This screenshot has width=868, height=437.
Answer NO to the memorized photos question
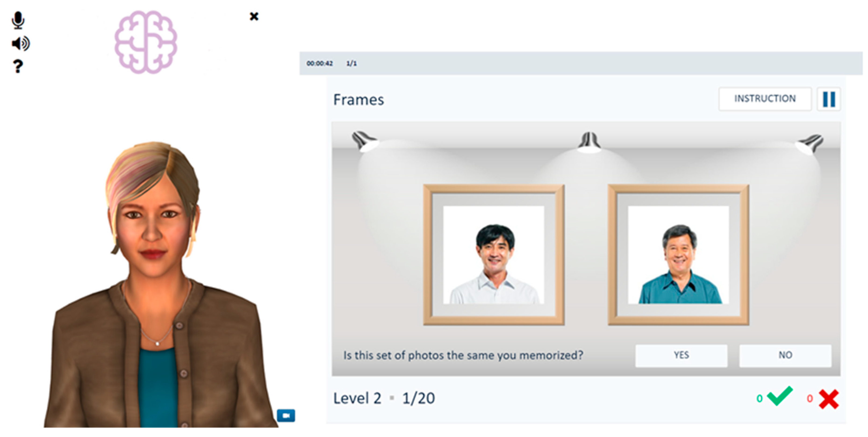(785, 355)
